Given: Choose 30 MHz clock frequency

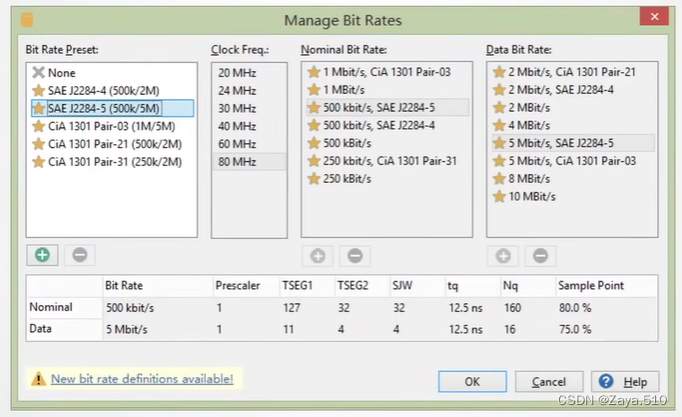Looking at the screenshot, I should [249, 108].
